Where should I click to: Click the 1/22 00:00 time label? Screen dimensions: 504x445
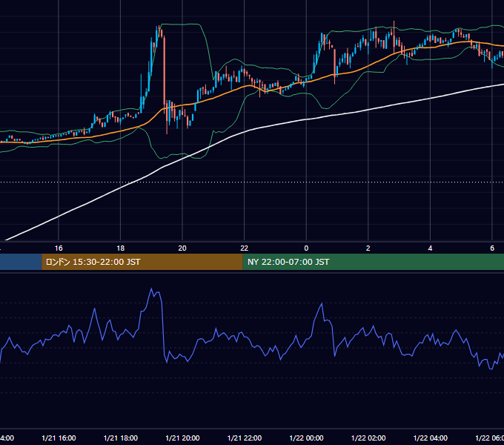(306, 438)
